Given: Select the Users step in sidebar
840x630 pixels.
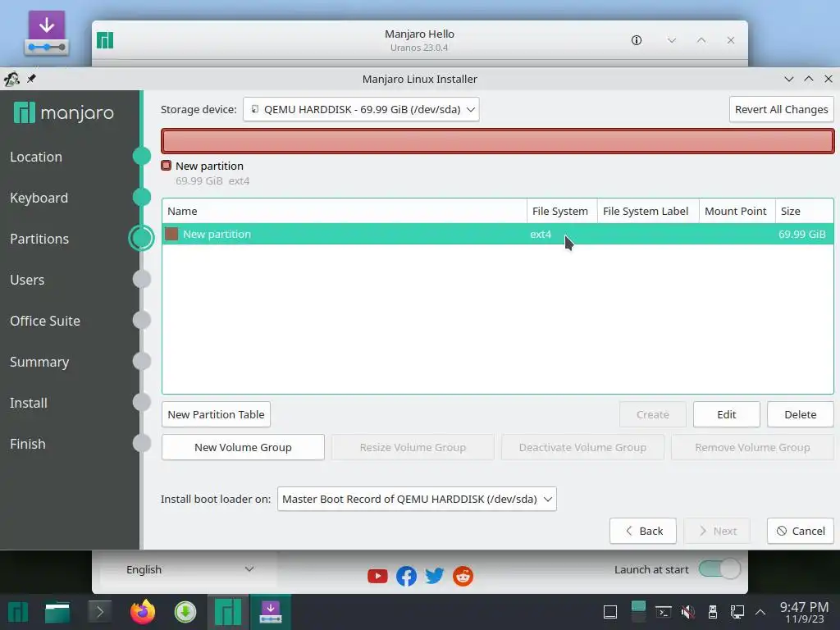Looking at the screenshot, I should (x=27, y=280).
